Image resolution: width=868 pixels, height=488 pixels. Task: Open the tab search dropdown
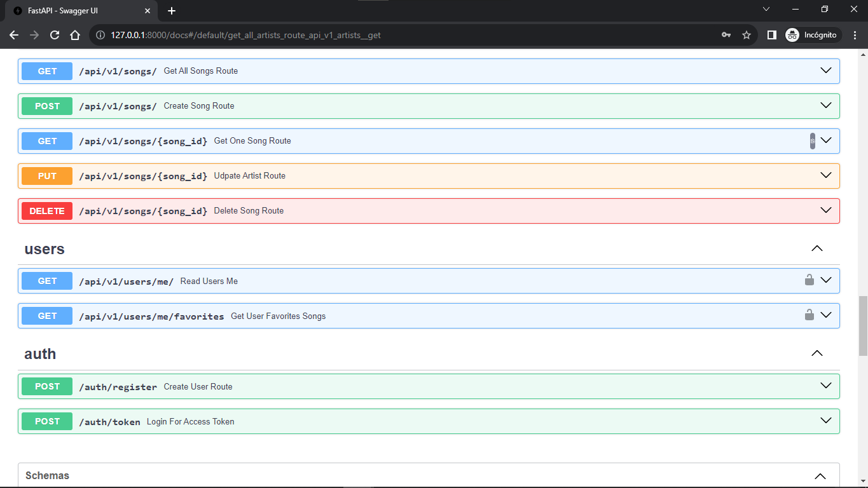coord(766,9)
